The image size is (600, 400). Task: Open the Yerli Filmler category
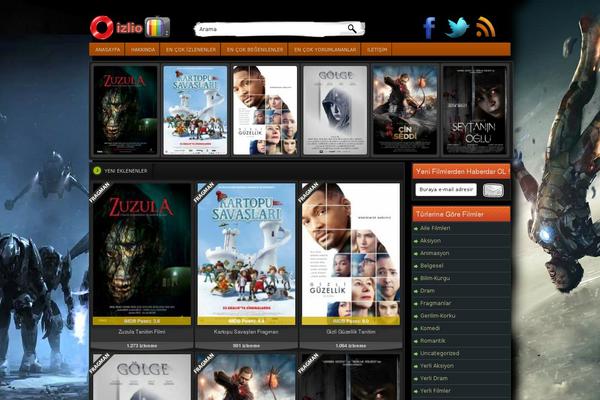(x=435, y=391)
